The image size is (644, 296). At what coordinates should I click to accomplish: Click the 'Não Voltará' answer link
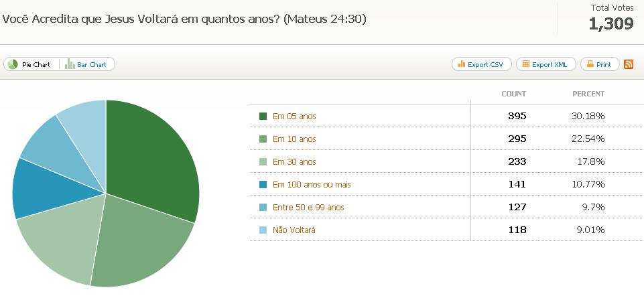click(x=294, y=230)
